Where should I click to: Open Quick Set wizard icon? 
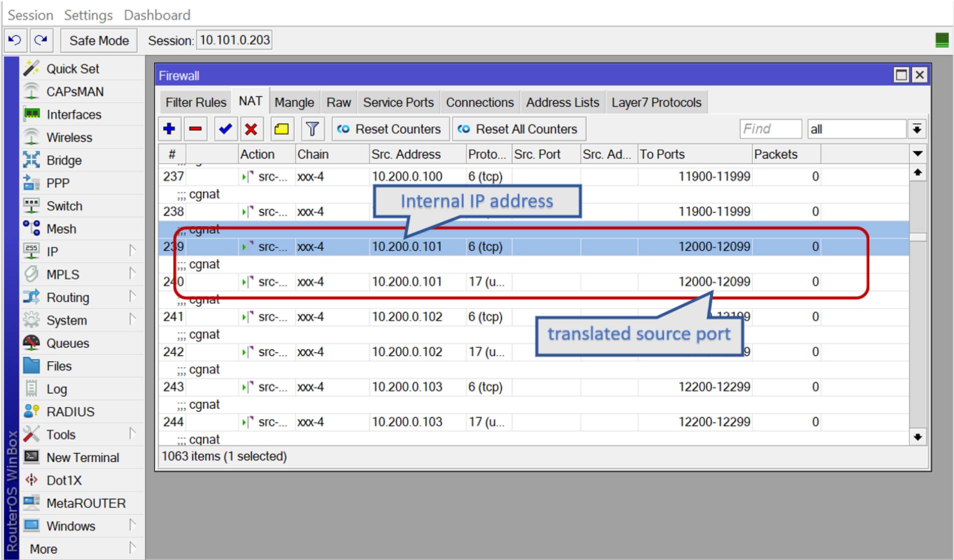pyautogui.click(x=32, y=68)
